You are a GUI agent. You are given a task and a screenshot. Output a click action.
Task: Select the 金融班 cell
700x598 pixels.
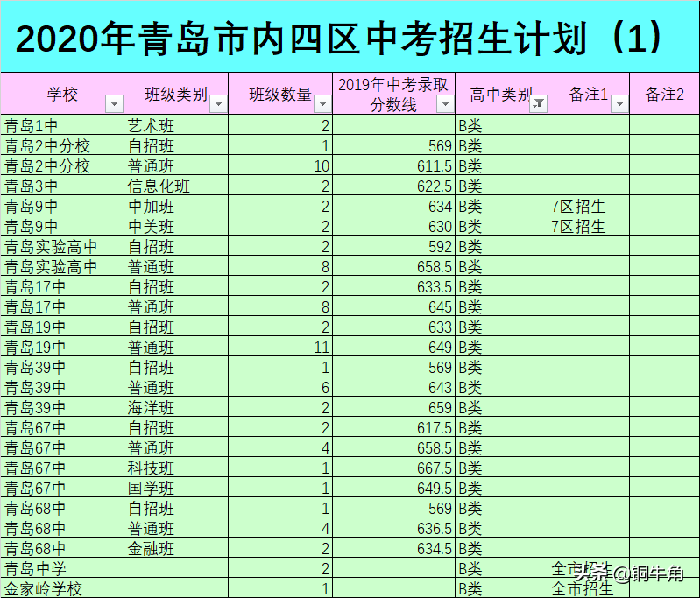[176, 548]
